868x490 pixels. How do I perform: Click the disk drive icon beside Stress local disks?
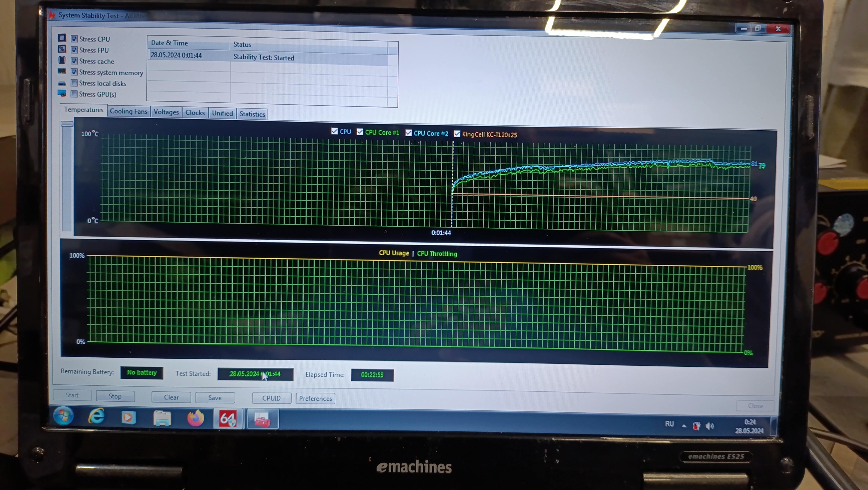[62, 83]
